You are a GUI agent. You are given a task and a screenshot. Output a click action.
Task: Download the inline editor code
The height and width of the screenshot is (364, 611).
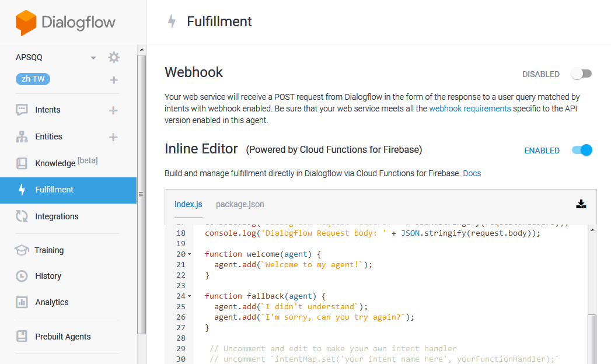pos(581,204)
